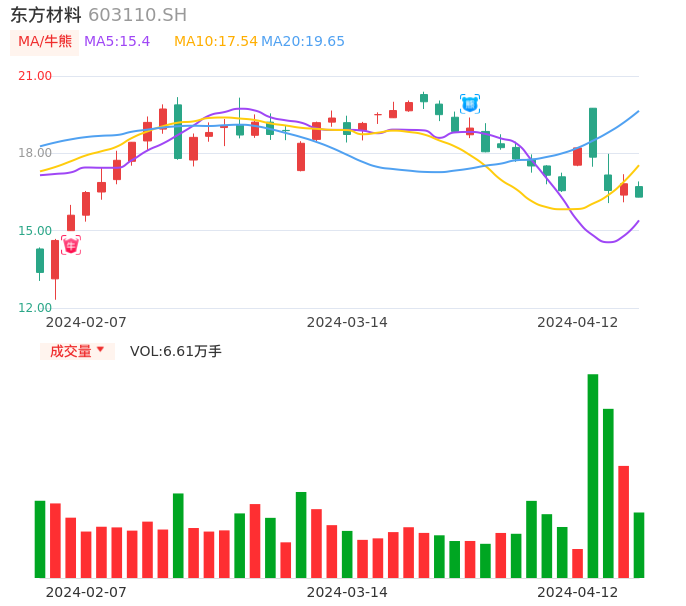Image resolution: width=686 pixels, height=606 pixels.
Task: Click the 2024-02-07 date on price chart
Action: [x=86, y=322]
